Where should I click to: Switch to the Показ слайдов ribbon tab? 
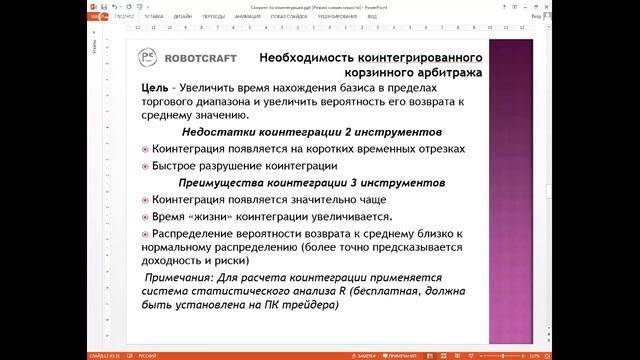pos(289,16)
